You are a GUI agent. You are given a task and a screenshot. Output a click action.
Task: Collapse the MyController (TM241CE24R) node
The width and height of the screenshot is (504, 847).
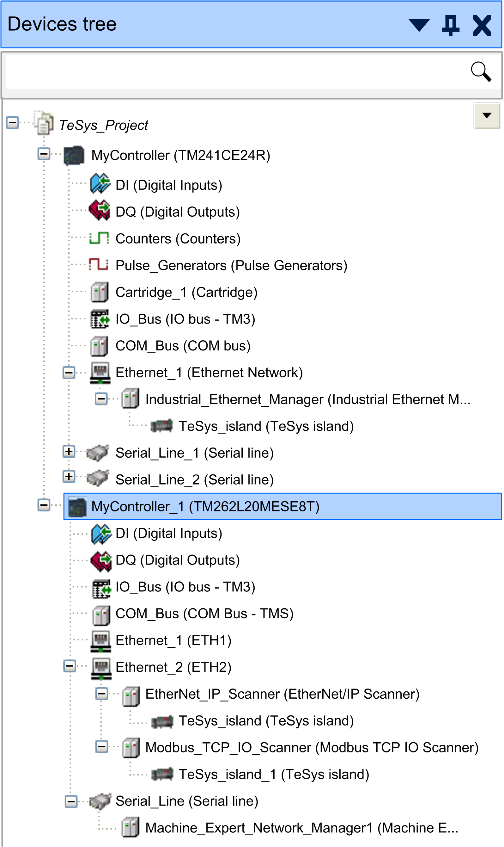44,154
